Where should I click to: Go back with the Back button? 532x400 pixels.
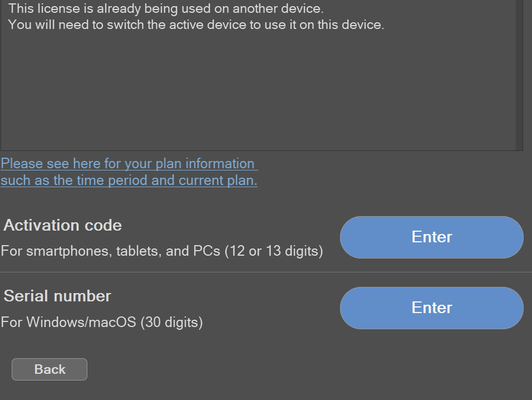point(50,369)
